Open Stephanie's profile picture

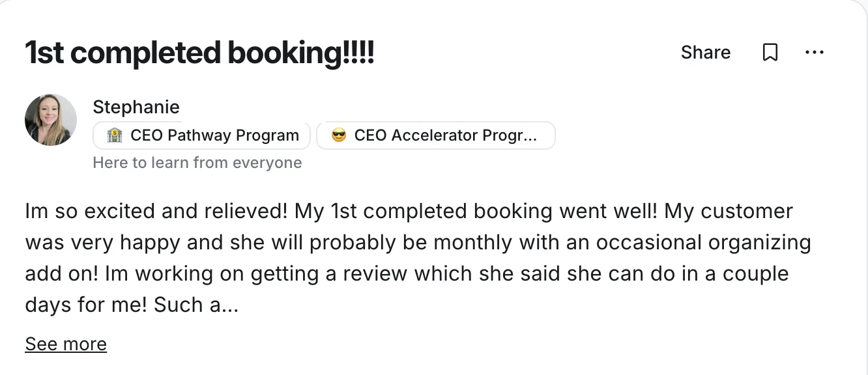[x=51, y=120]
